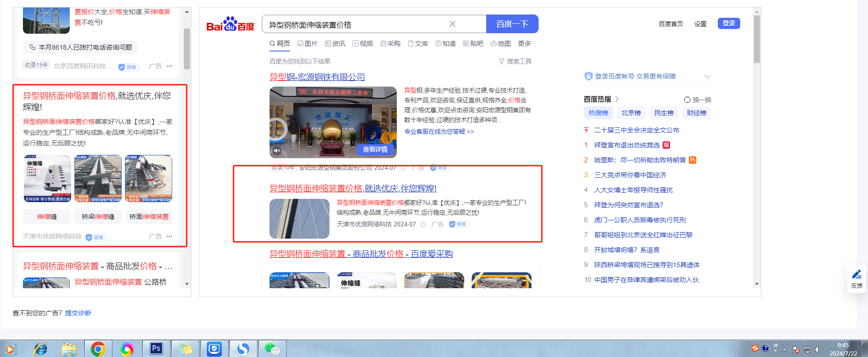Click the 百度一下 search button
Screen dimensions: 868x357
pos(512,24)
